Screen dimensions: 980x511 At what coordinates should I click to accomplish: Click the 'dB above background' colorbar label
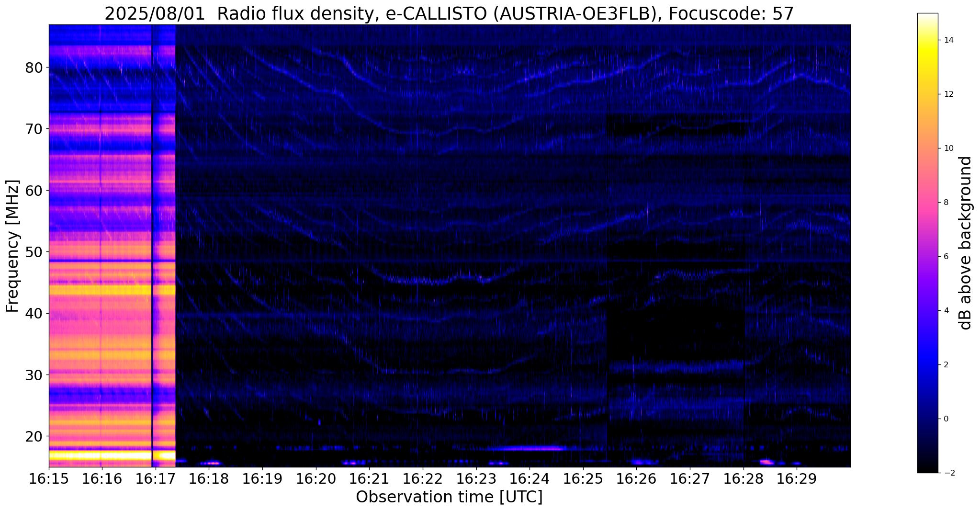click(x=966, y=243)
